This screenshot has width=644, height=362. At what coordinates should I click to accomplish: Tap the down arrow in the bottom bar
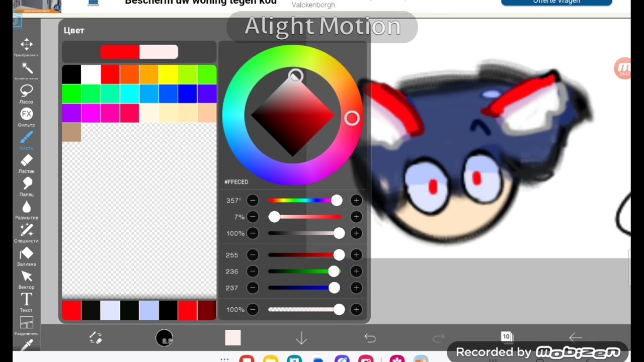tap(301, 338)
